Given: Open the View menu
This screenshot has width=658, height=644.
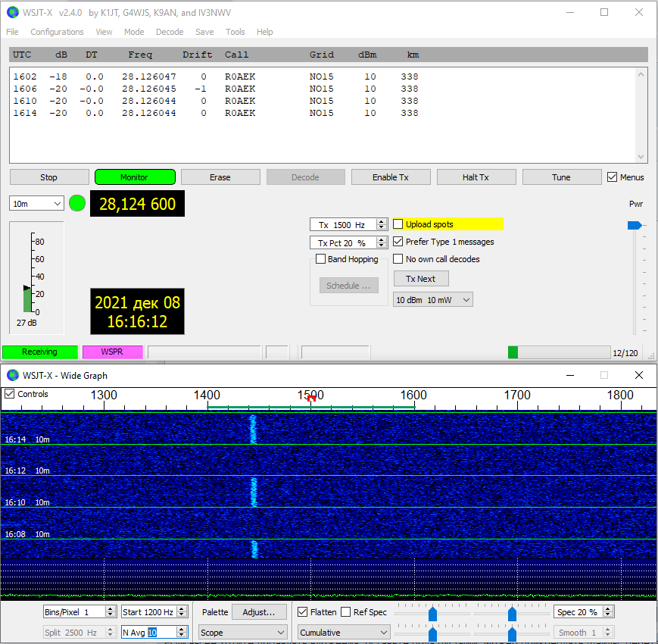Looking at the screenshot, I should pyautogui.click(x=104, y=32).
